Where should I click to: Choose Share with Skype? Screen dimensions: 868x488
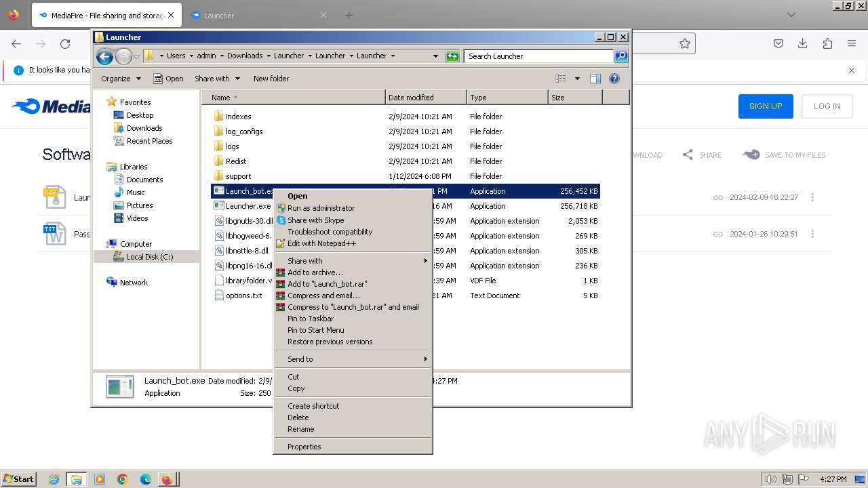pos(353,220)
